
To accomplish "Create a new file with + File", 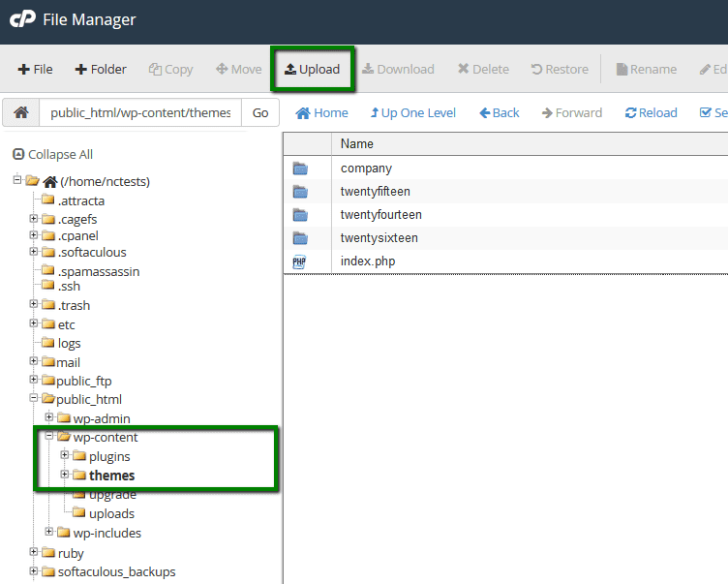I will tap(36, 69).
